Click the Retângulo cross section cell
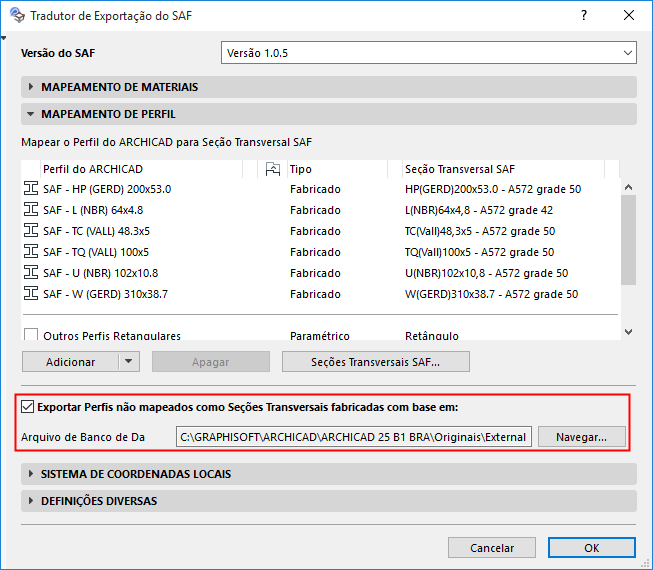Image resolution: width=653 pixels, height=570 pixels. point(432,335)
